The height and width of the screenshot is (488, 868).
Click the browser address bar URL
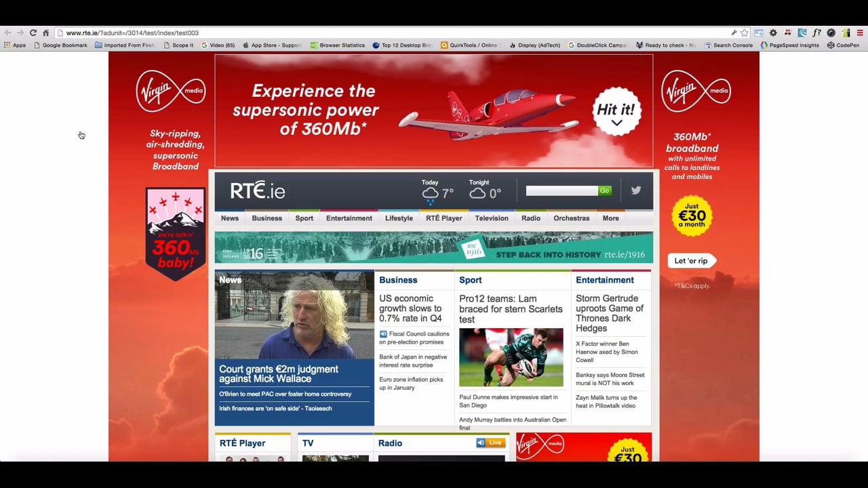point(132,33)
